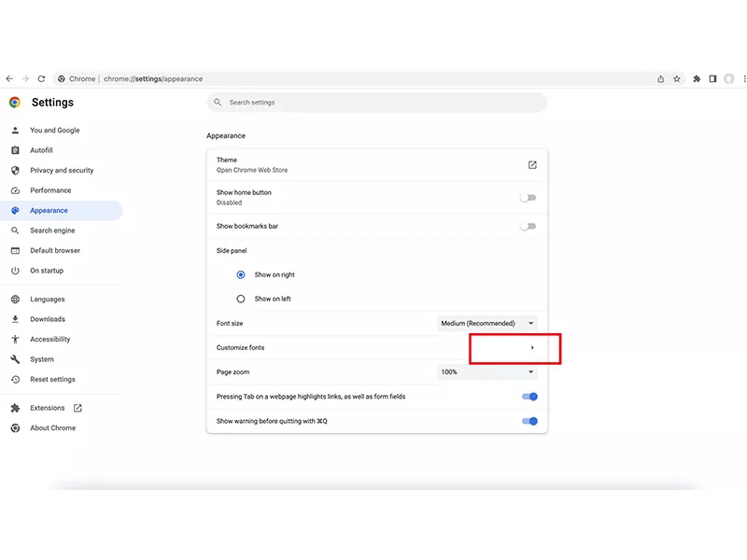The image size is (747, 560).
Task: Click the chrome://settings/appearance address bar
Action: pos(153,79)
